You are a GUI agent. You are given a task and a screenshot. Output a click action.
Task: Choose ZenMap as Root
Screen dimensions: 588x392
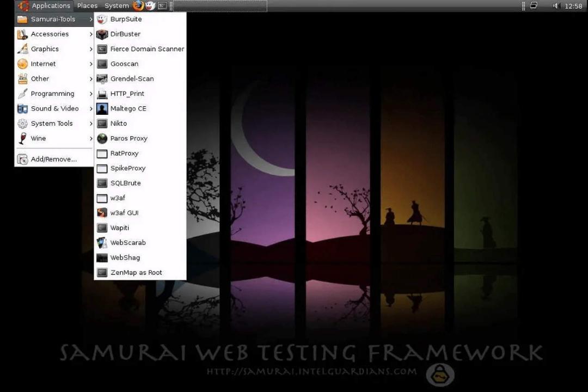pyautogui.click(x=140, y=273)
